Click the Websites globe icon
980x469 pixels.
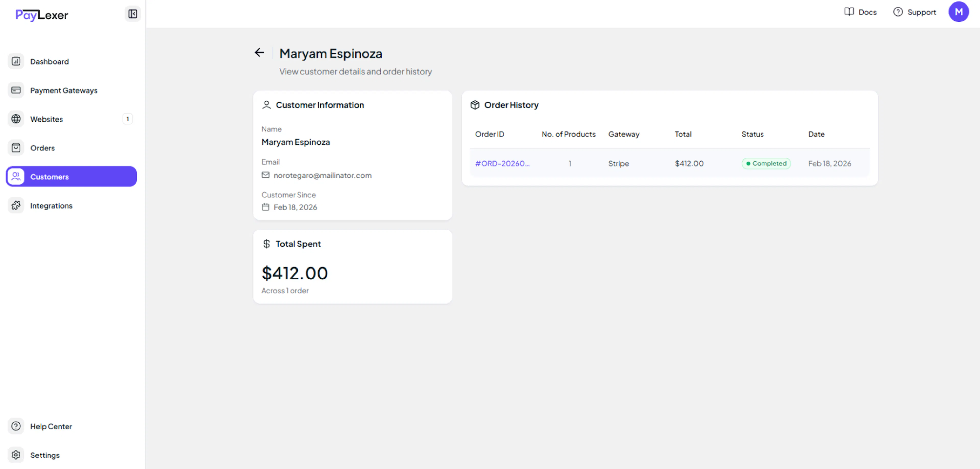coord(16,119)
